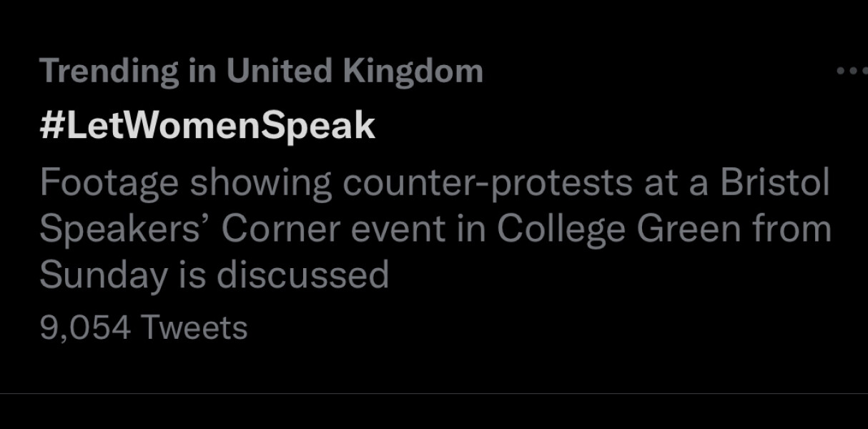Screen dimensions: 868x429
Task: Click the word 'Tweets' below the description
Action: 194,328
